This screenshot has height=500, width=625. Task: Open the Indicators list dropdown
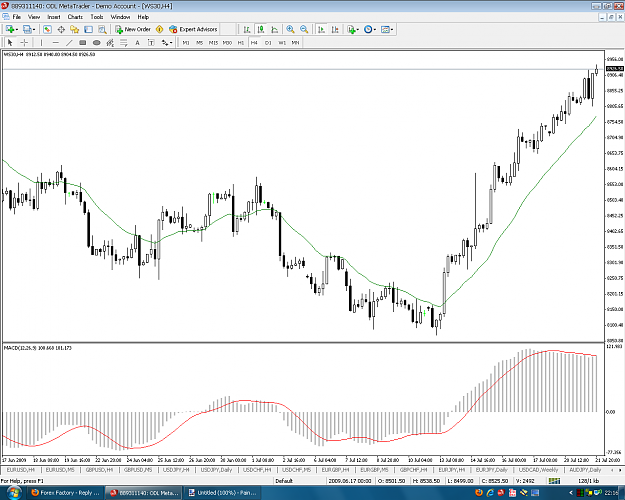click(x=353, y=29)
